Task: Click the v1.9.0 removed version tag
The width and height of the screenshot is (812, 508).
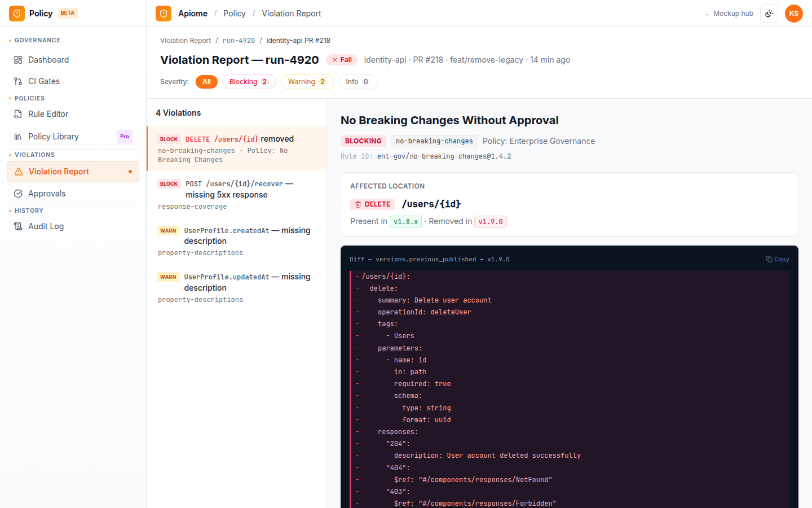Action: point(491,222)
